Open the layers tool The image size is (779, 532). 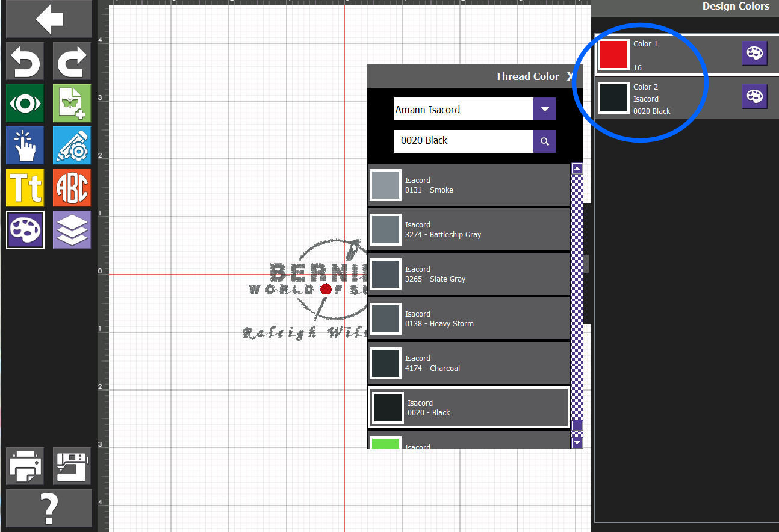72,229
